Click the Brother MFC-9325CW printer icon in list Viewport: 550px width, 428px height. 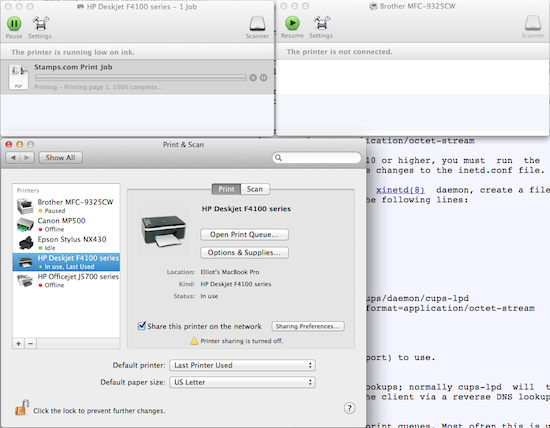click(25, 206)
